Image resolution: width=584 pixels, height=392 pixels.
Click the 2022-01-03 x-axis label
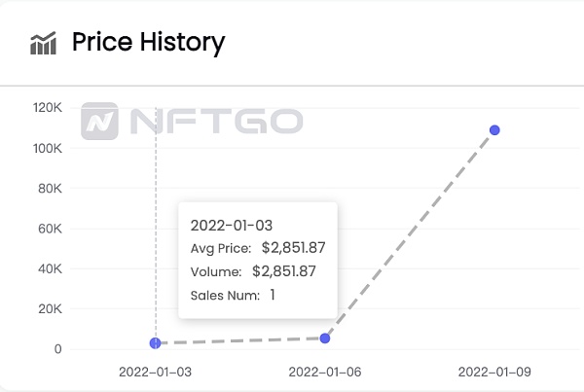pos(156,372)
